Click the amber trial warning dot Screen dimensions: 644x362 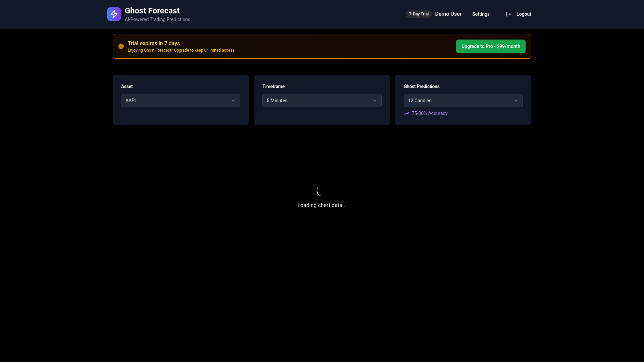click(121, 46)
